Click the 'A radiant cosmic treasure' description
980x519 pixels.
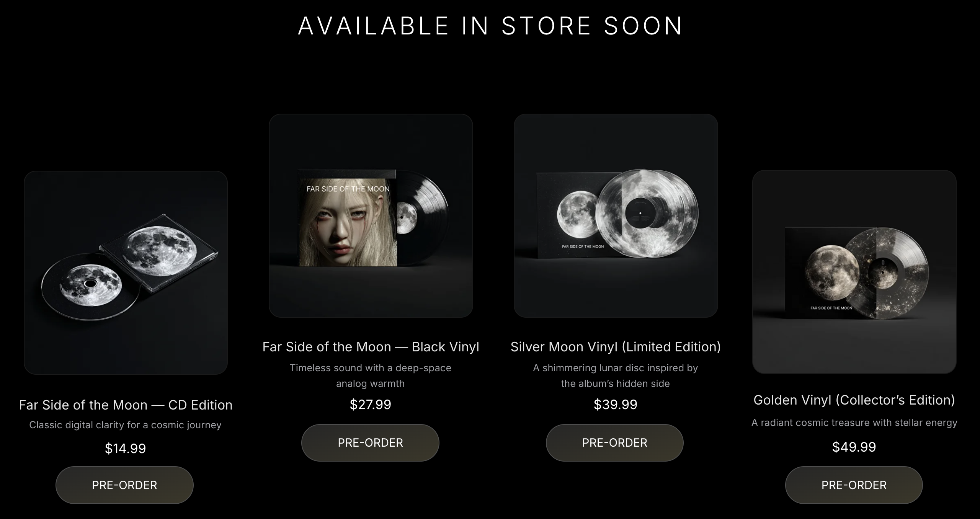[854, 423]
